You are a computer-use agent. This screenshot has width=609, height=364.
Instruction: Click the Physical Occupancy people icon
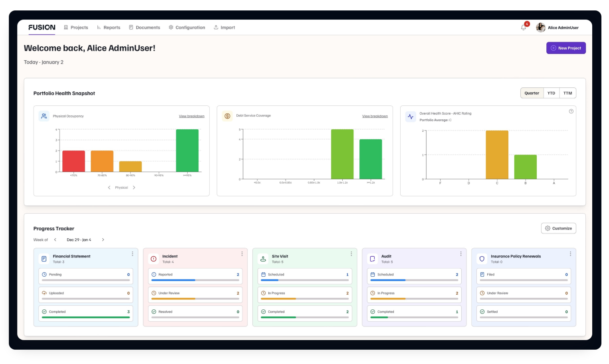pyautogui.click(x=44, y=116)
